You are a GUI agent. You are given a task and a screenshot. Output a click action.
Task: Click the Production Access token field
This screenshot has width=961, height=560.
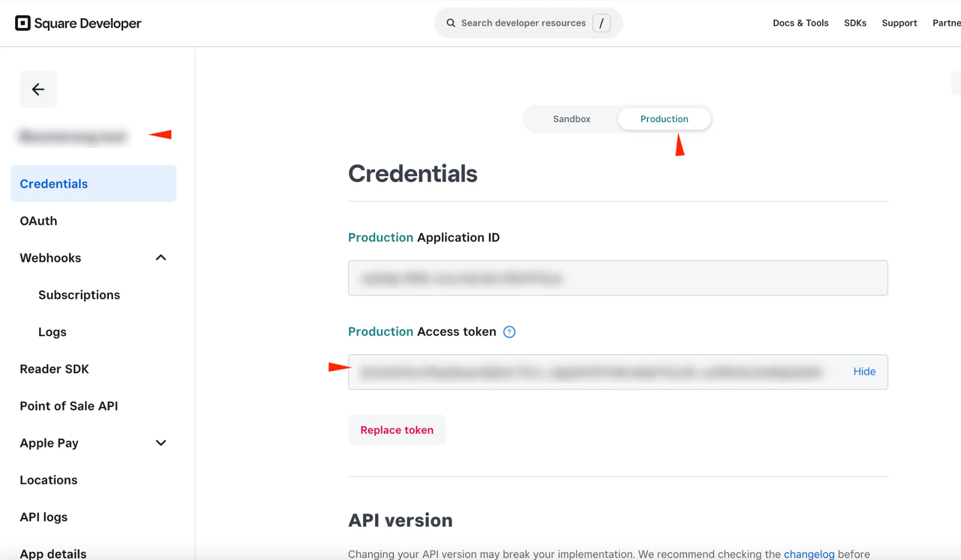click(x=618, y=372)
